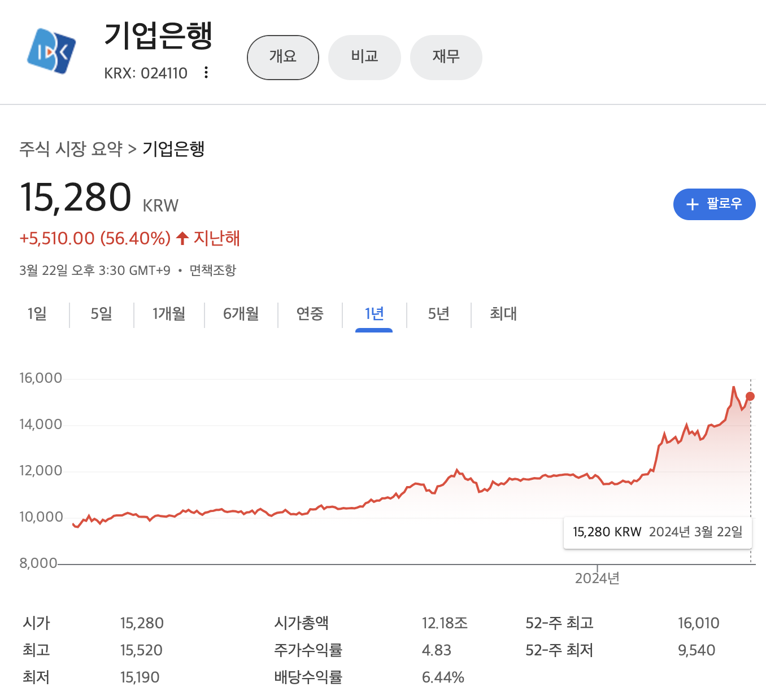The image size is (766, 700).
Task: Click the 2024년 axis label
Action: 597,579
